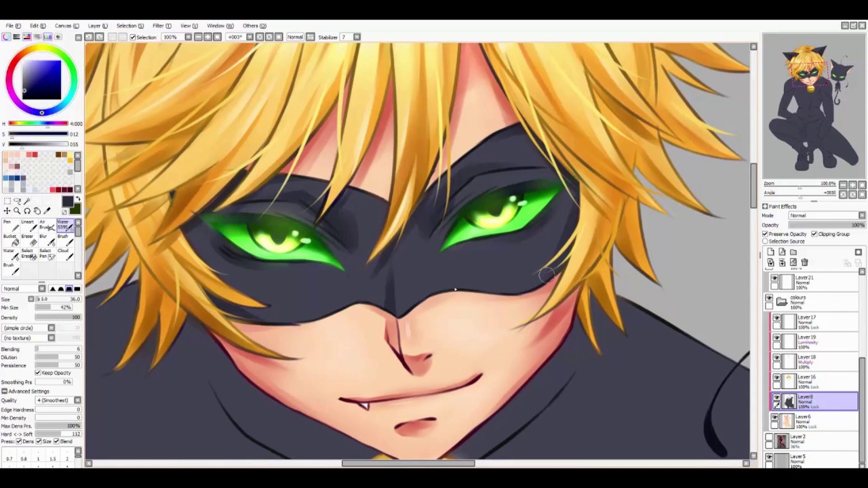868x488 pixels.
Task: Open the Others menu
Action: [254, 26]
